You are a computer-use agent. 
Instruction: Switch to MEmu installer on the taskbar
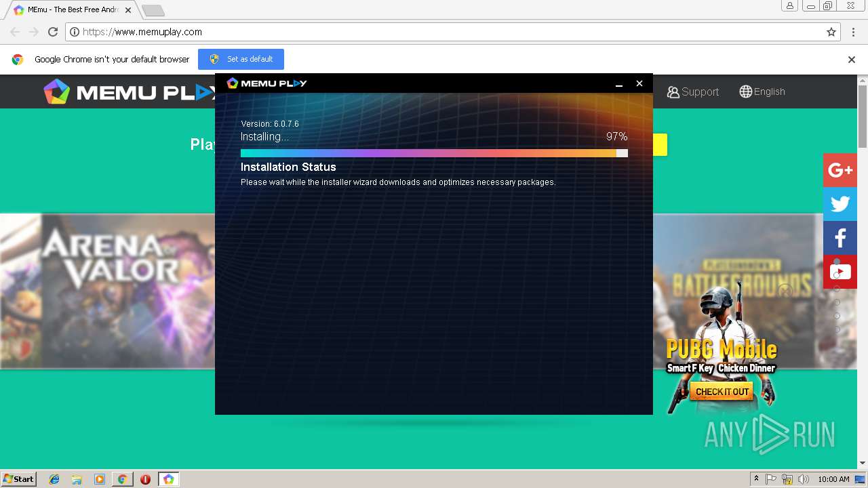(x=168, y=479)
